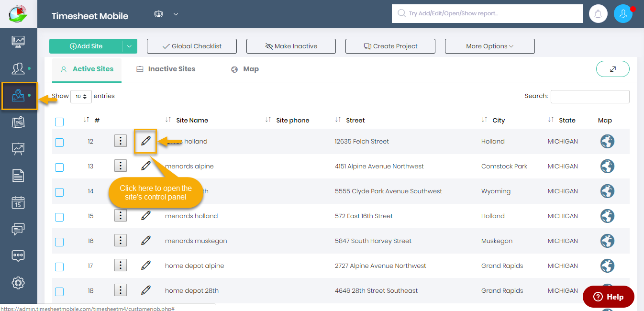This screenshot has height=311, width=644.
Task: Click the currency dollar icon in header
Action: (158, 14)
